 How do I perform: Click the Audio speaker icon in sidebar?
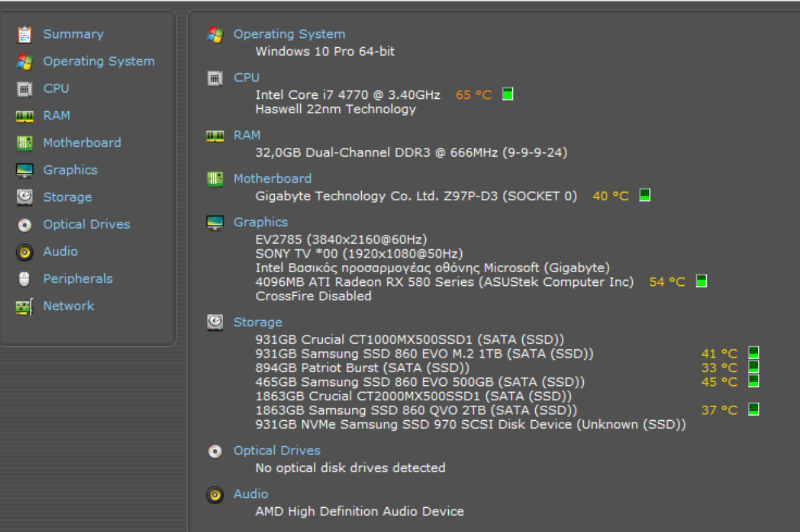pos(24,252)
